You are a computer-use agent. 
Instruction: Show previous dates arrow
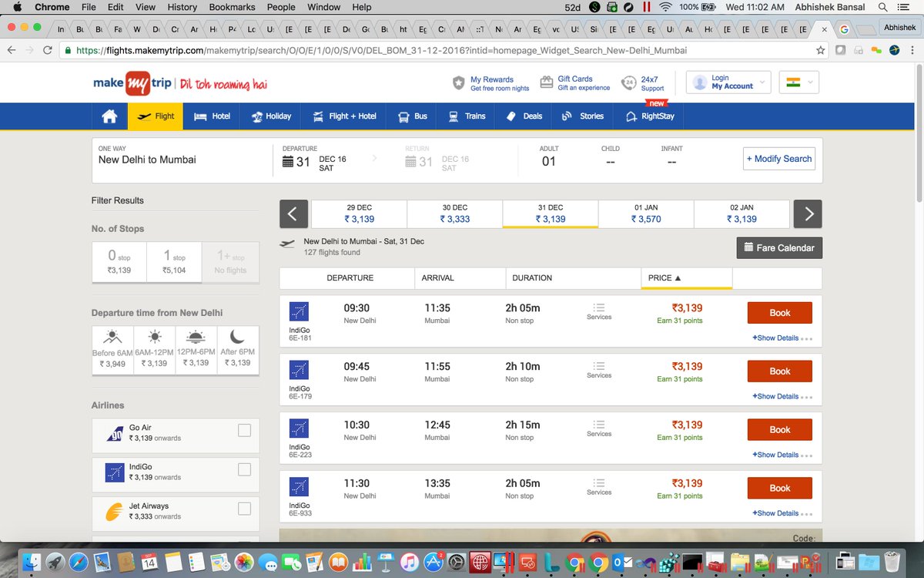click(x=293, y=214)
